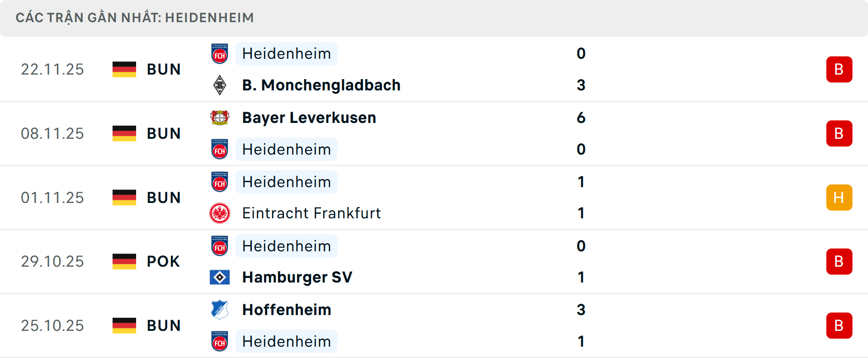Viewport: 868px width, 358px height.
Task: Click the 01.11.25 match date
Action: [x=52, y=198]
